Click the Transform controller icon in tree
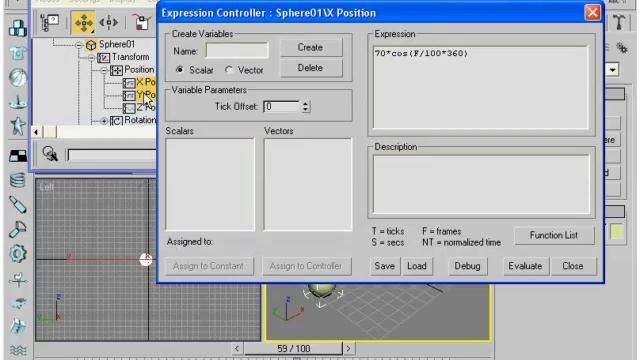Image resolution: width=640 pixels, height=360 pixels. [104, 58]
